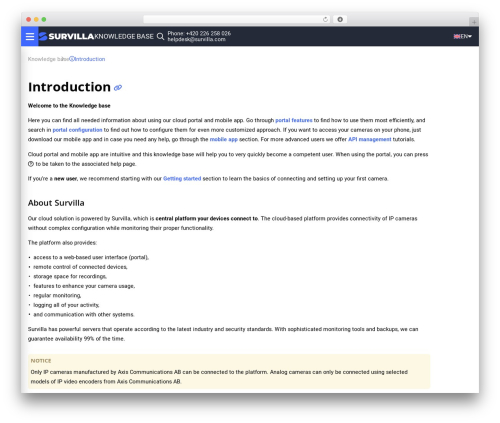The image size is (500, 423).
Task: Click the browser download button
Action: 340,19
